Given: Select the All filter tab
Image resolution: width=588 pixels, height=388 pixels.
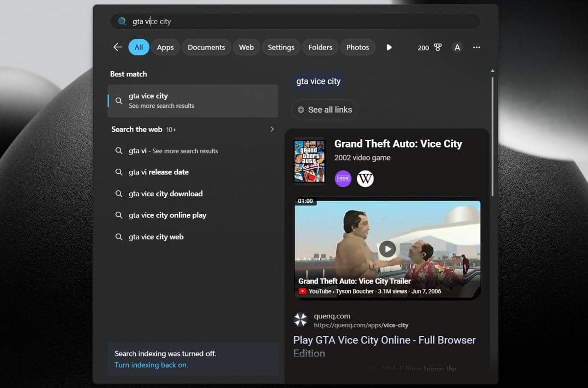Looking at the screenshot, I should click(x=139, y=47).
